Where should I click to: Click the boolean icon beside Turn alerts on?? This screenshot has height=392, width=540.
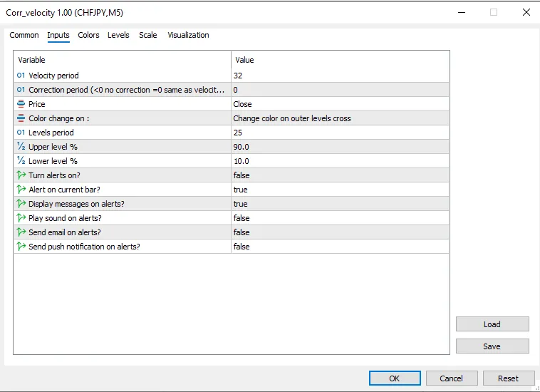21,175
